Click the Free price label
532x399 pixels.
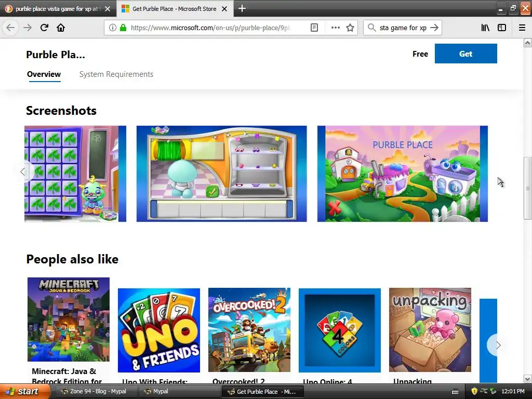click(x=420, y=54)
